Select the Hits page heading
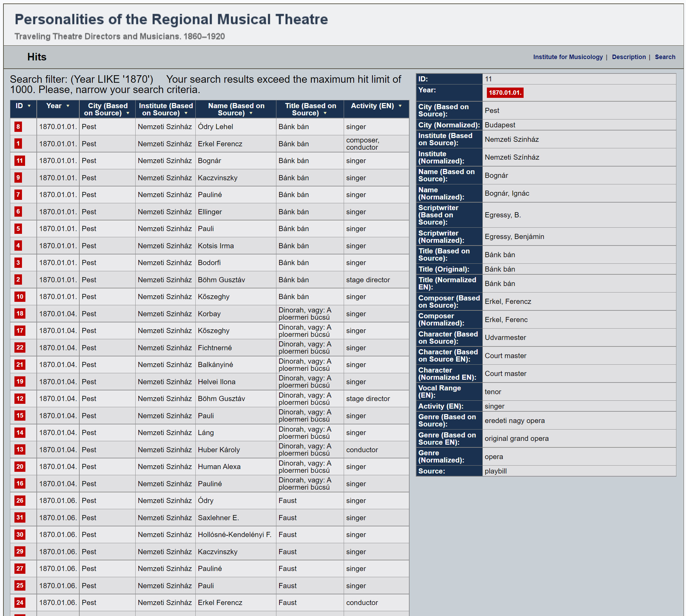The width and height of the screenshot is (686, 616). click(37, 57)
